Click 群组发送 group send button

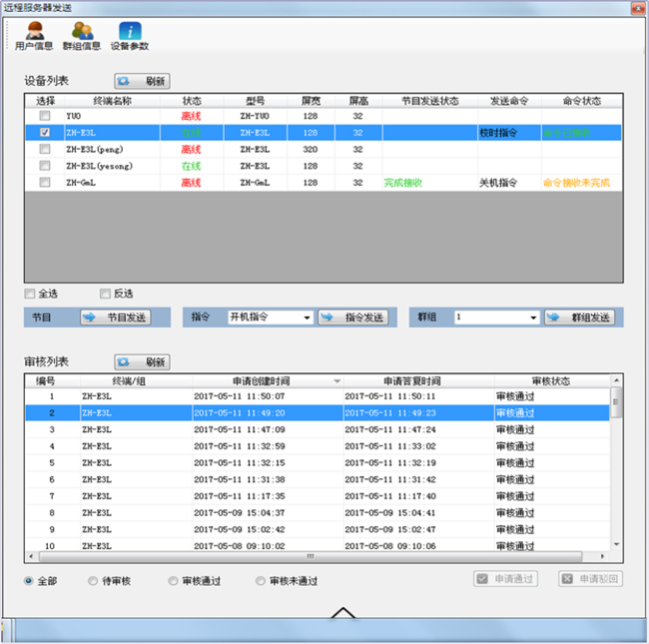point(579,318)
